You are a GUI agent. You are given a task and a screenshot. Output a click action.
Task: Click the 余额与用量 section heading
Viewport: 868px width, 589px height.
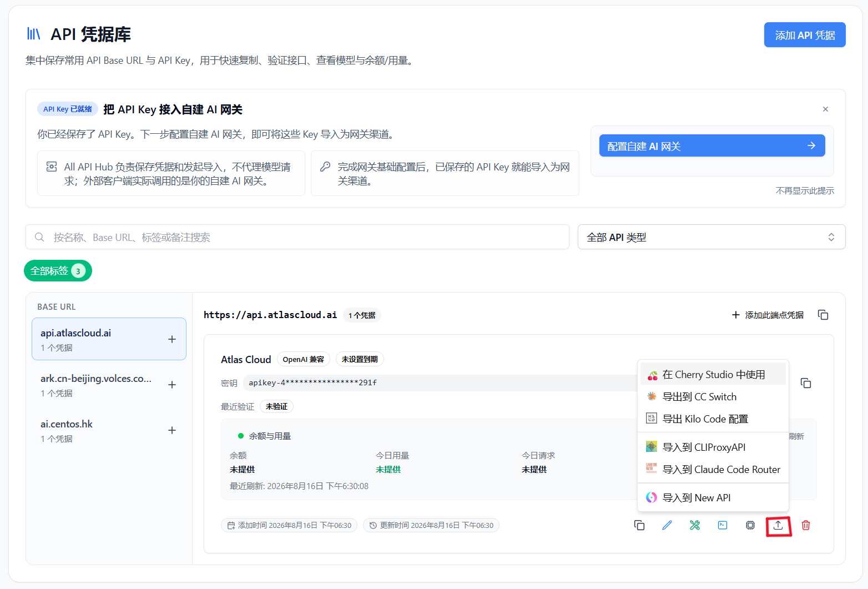point(270,436)
